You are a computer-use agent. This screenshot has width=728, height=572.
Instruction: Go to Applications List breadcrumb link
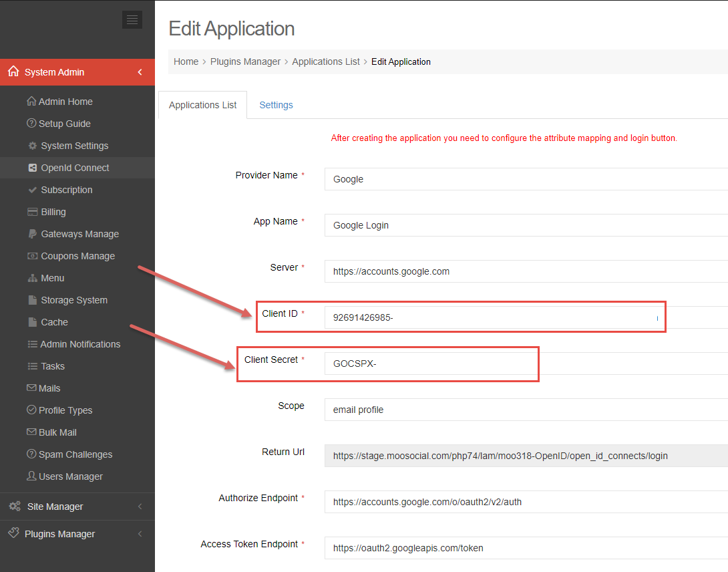(x=325, y=61)
